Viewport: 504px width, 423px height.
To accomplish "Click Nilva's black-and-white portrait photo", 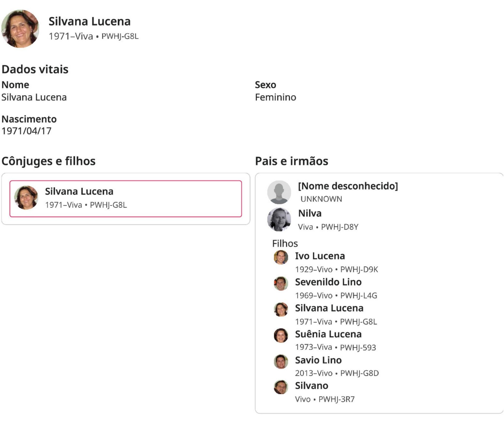I will (279, 220).
